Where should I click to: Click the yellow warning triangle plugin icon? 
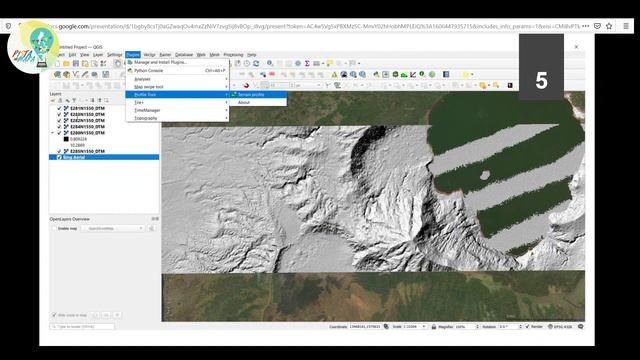[x=334, y=74]
